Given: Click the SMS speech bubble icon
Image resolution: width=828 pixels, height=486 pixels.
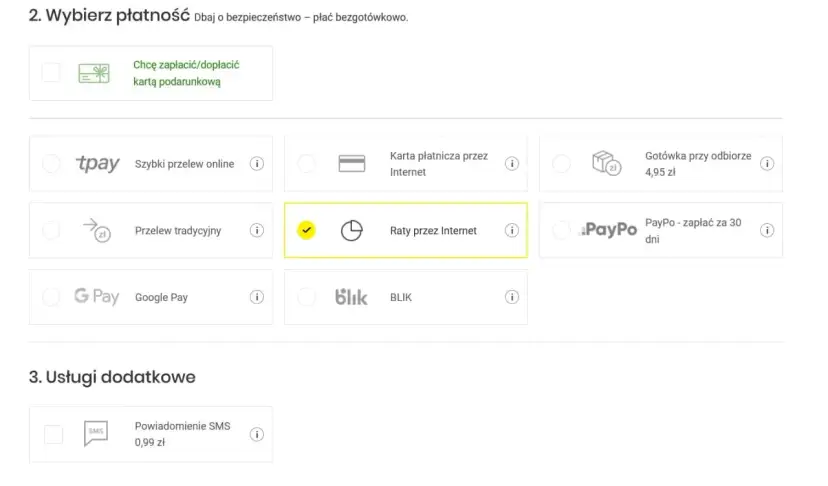Looking at the screenshot, I should tap(96, 433).
